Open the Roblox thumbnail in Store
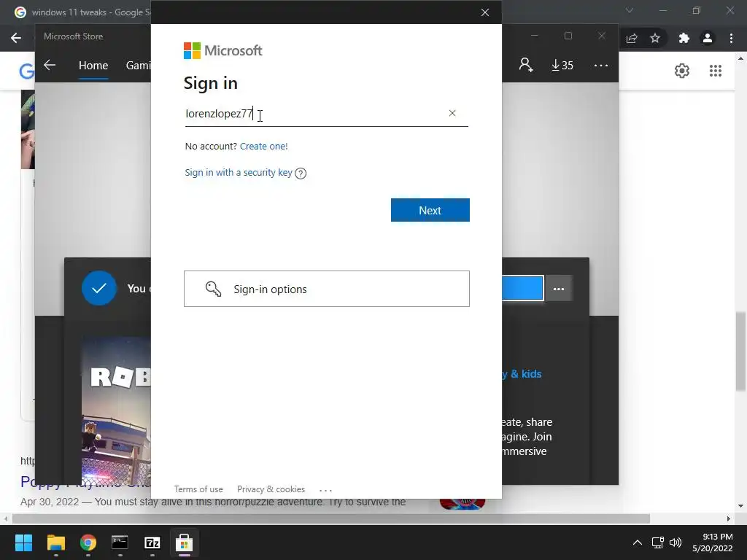The height and width of the screenshot is (560, 747). tap(116, 411)
